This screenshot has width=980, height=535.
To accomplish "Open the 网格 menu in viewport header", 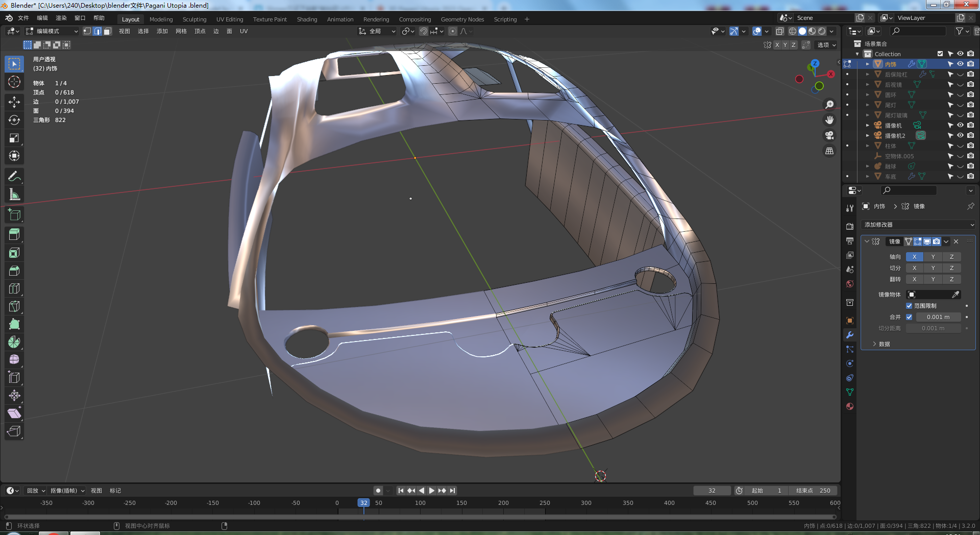I will (181, 31).
